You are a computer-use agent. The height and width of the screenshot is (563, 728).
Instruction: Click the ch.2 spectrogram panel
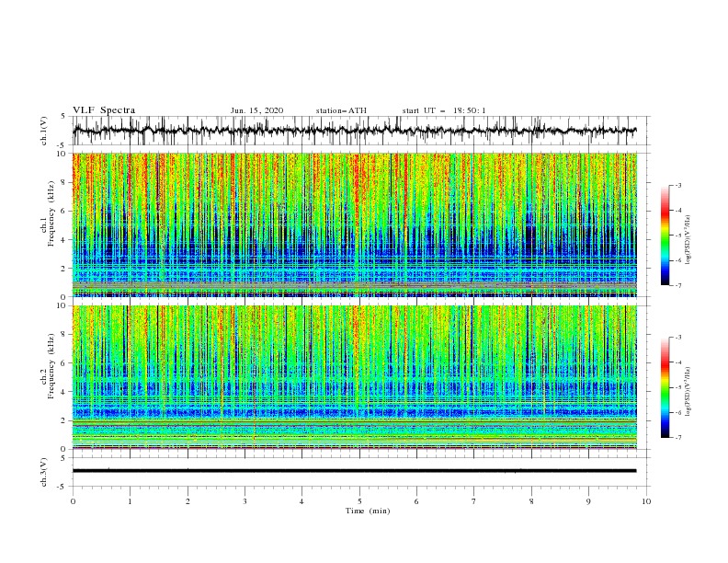point(355,377)
